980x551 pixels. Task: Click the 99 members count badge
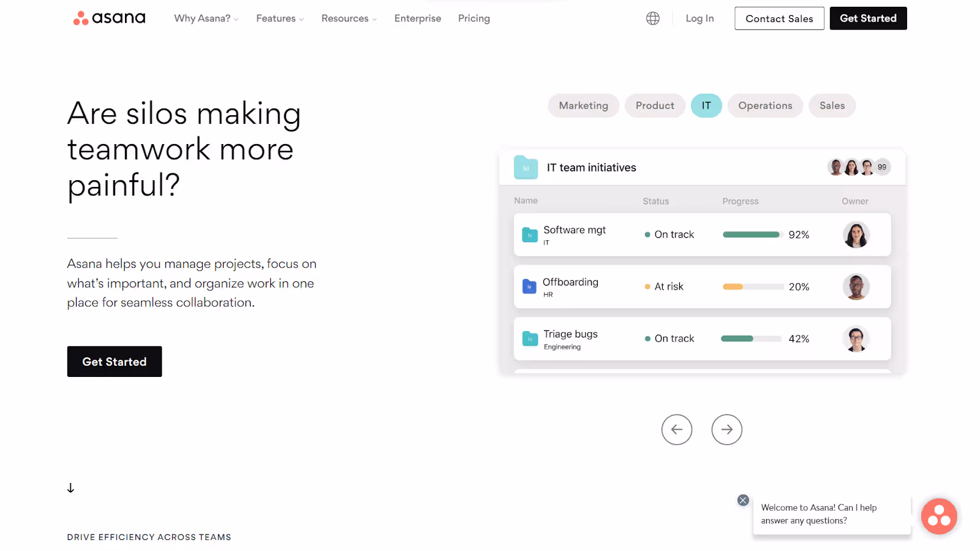coord(882,167)
